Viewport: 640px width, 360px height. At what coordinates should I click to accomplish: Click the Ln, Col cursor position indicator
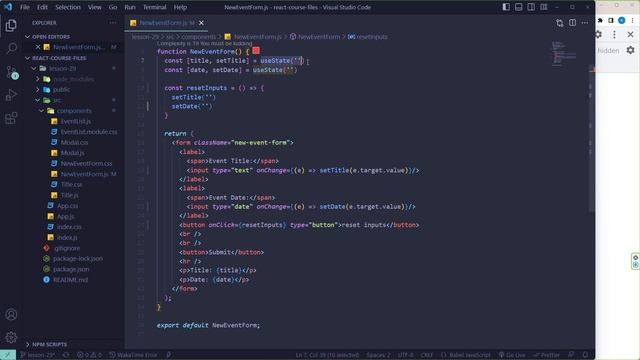pos(327,355)
